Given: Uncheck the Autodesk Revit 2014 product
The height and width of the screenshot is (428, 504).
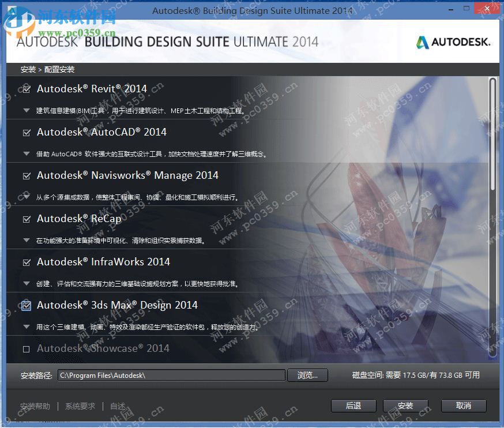Looking at the screenshot, I should click(26, 88).
